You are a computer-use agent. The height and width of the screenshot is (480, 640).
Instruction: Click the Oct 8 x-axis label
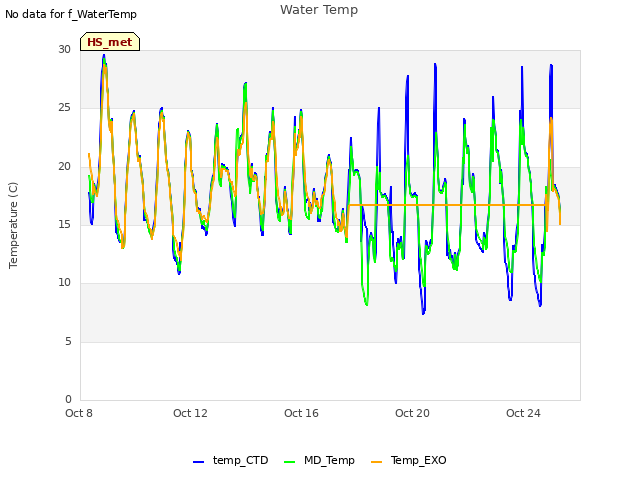[79, 413]
